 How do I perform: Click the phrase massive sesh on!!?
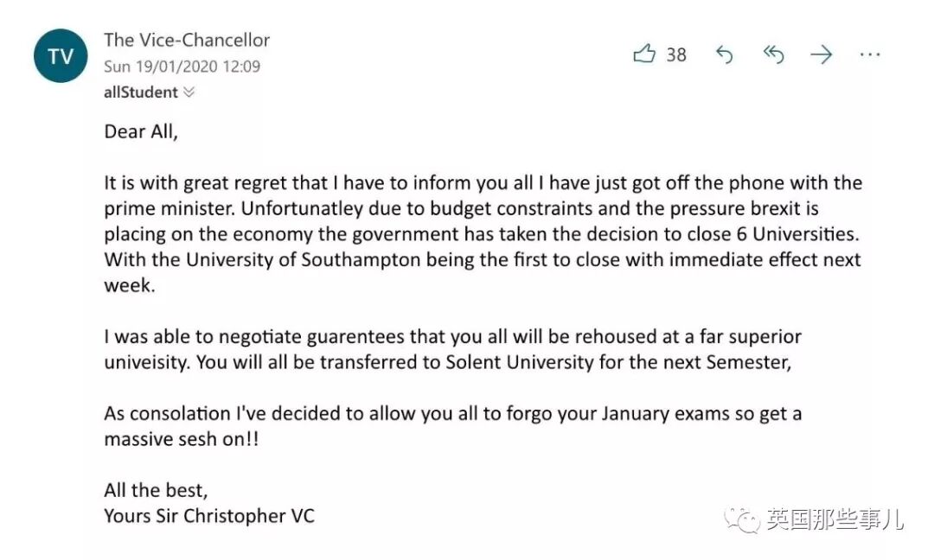(x=181, y=439)
